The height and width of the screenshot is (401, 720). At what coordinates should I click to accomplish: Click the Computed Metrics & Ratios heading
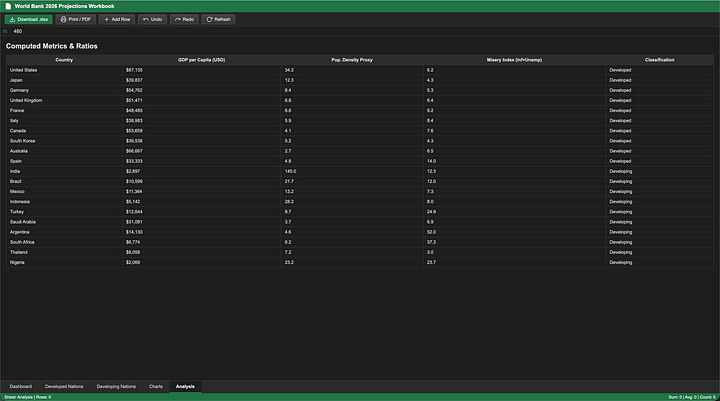click(x=51, y=46)
